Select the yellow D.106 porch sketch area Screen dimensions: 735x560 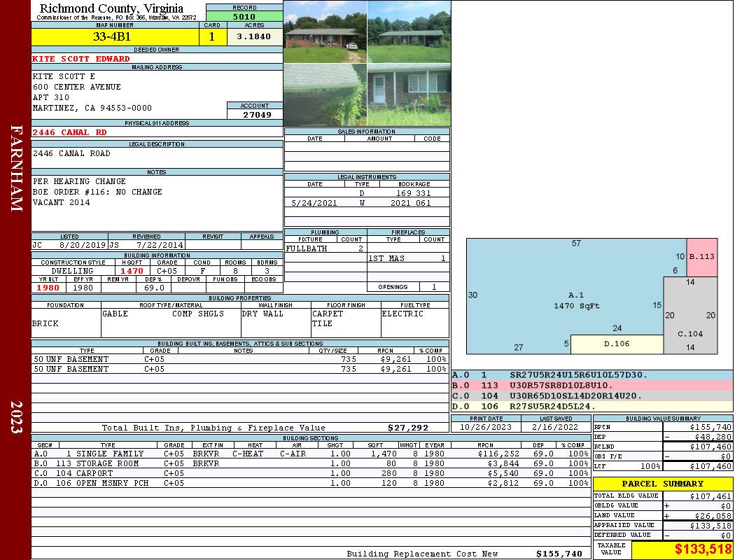click(616, 344)
